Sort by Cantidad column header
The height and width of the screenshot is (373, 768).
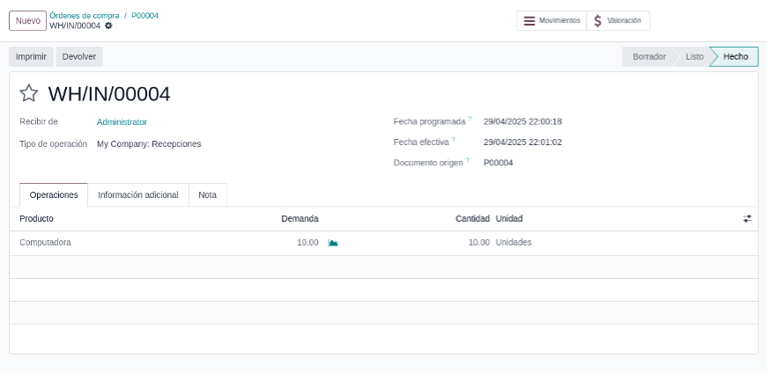coord(473,219)
